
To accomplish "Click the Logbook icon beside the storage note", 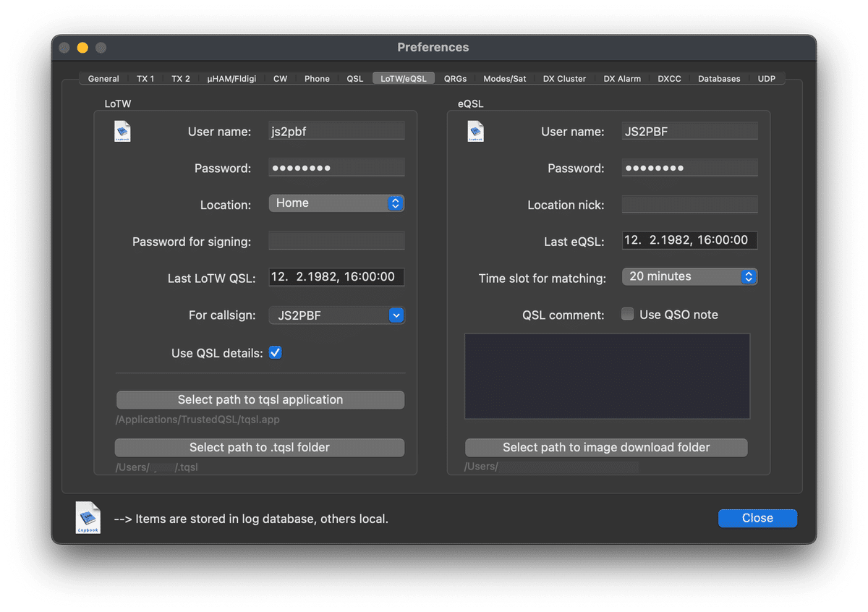I will (x=88, y=518).
